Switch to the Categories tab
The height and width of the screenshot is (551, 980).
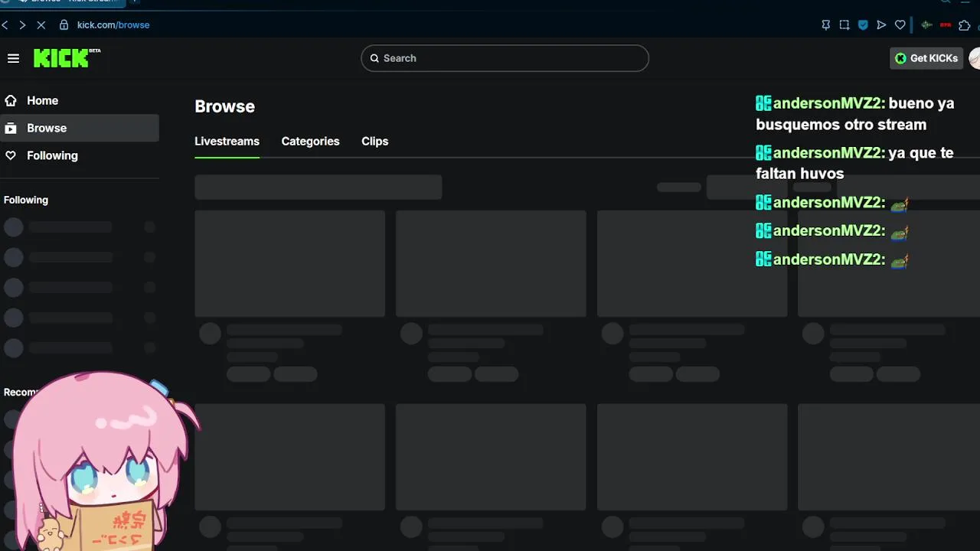coord(310,142)
